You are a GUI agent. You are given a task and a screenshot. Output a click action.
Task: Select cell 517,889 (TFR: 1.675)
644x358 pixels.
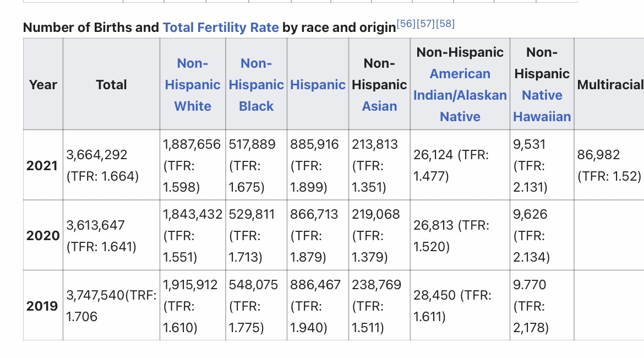pyautogui.click(x=256, y=165)
